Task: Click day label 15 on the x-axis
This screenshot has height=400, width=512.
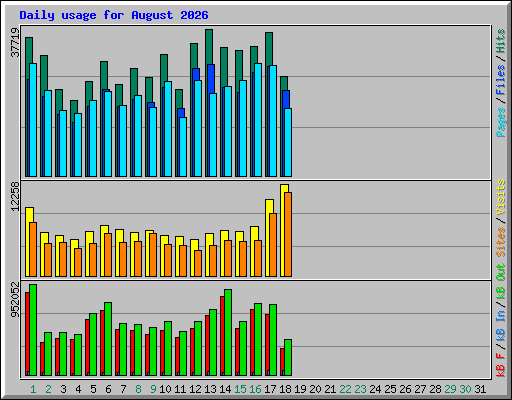Action: point(240,389)
